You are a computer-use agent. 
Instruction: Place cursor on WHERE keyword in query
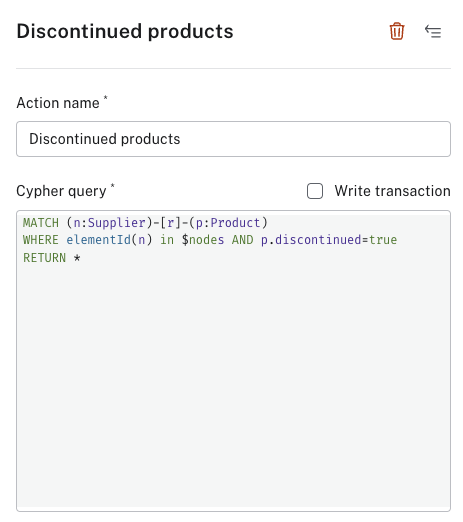point(41,240)
